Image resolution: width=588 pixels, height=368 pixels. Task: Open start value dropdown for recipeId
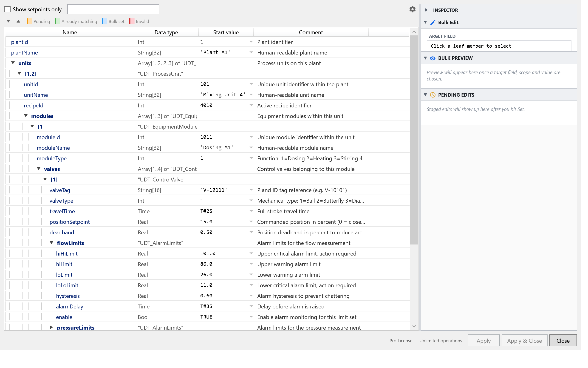251,105
